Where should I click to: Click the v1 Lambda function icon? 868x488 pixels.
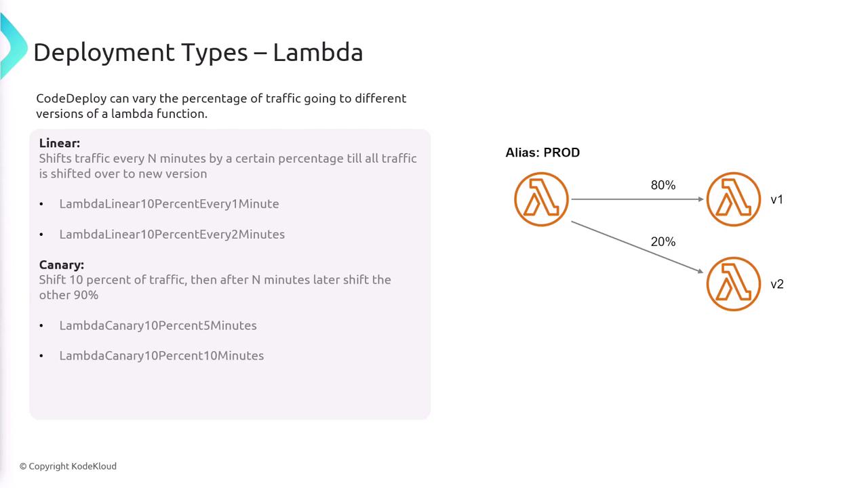click(733, 199)
